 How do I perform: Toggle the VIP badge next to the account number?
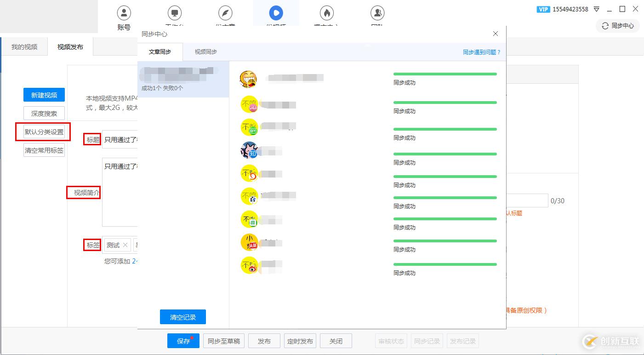click(543, 9)
